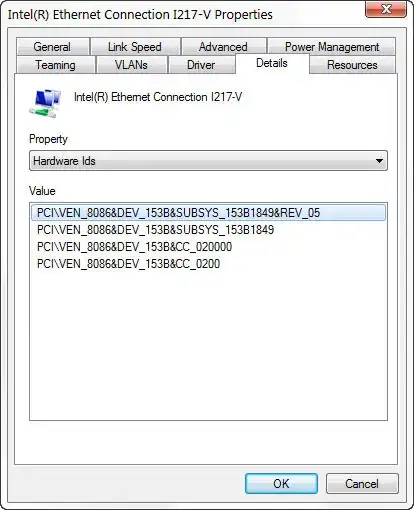Select the Teaming tab
Viewport: 414px width, 510px height.
click(x=55, y=65)
